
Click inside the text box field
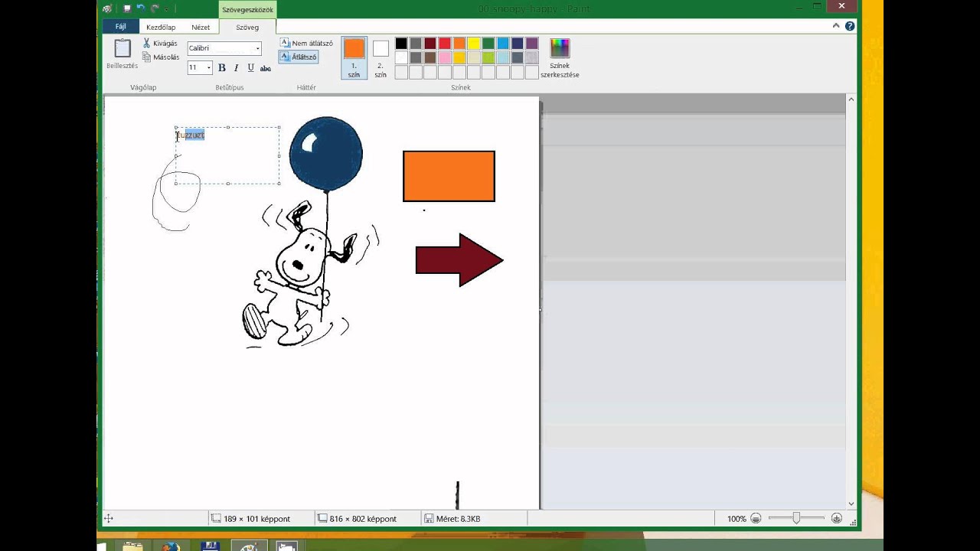227,155
